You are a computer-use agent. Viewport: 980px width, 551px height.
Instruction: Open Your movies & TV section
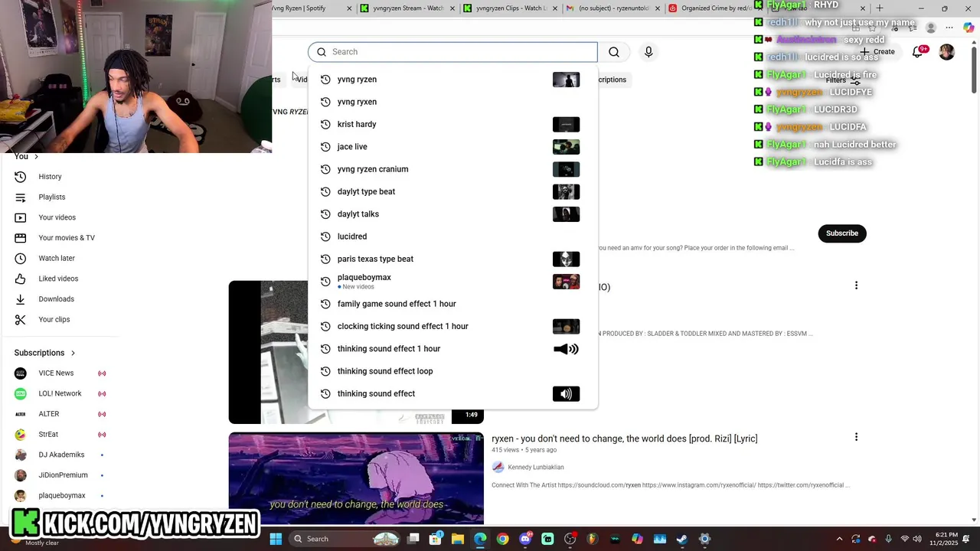coord(67,238)
